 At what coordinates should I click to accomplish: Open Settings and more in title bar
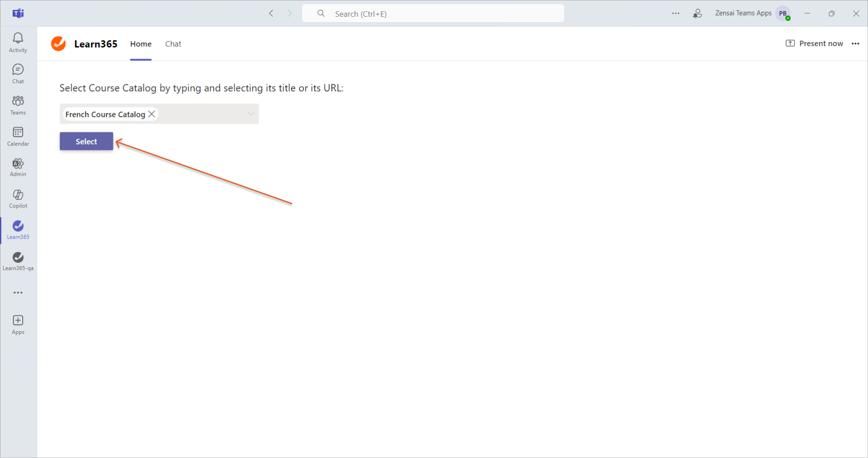(x=675, y=14)
